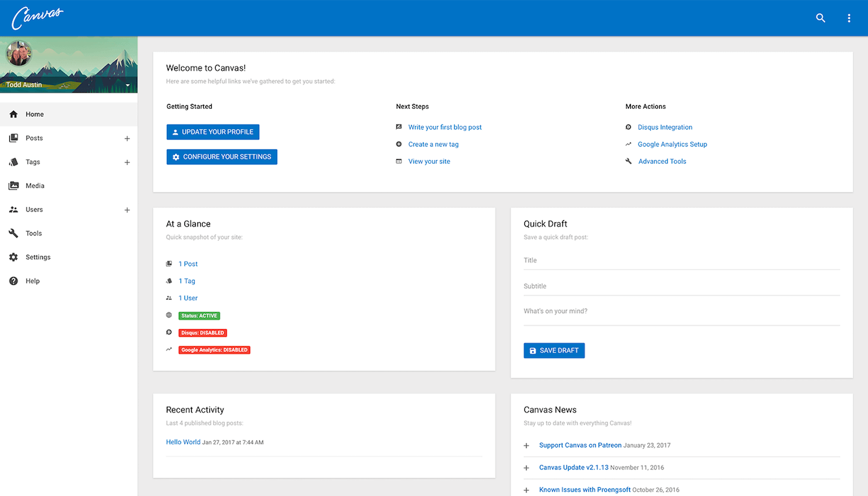Screen dimensions: 868x496
Task: Click 'Google Analytics: DISABLED' red badge
Action: [214, 350]
